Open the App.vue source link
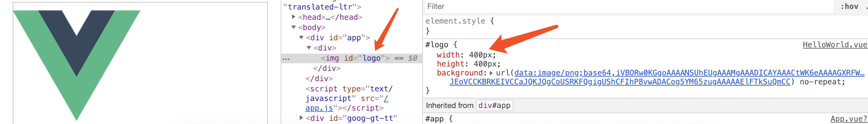Screen dimensions: 868x124 (849, 119)
